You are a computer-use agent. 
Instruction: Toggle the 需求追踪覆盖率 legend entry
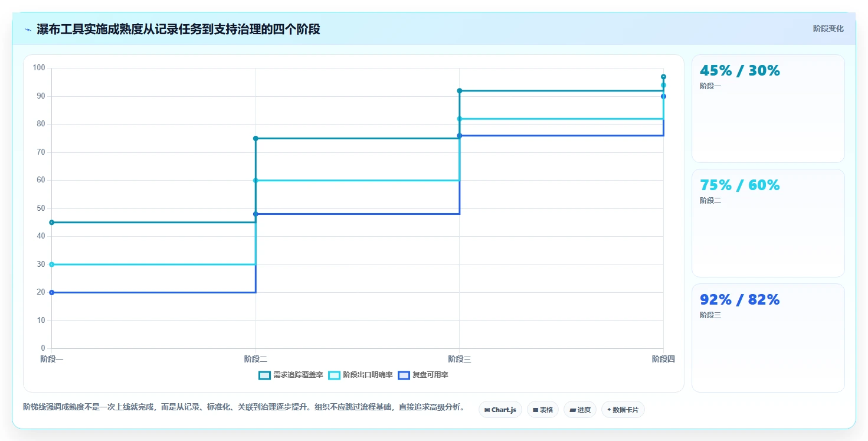[291, 375]
